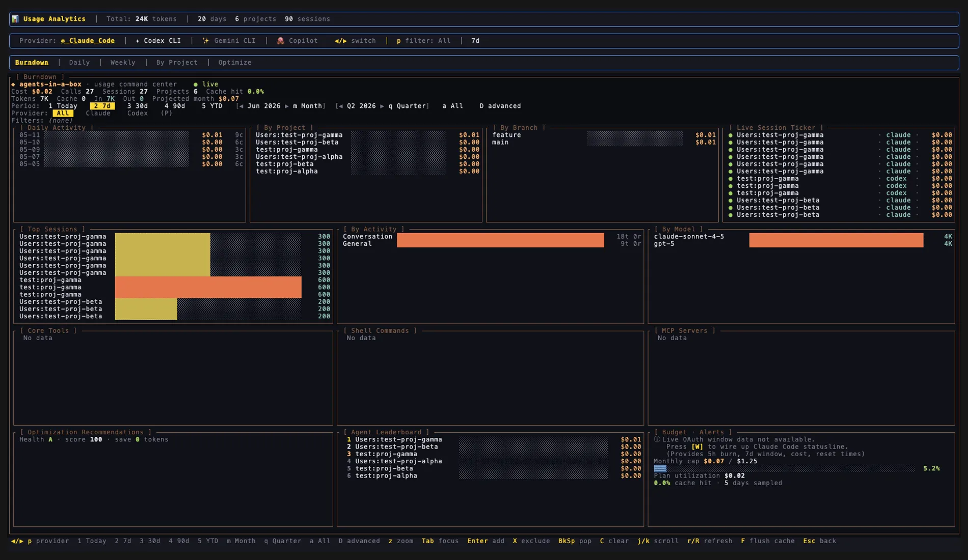Click test:proj-beta in By Project panel

pos(285,164)
